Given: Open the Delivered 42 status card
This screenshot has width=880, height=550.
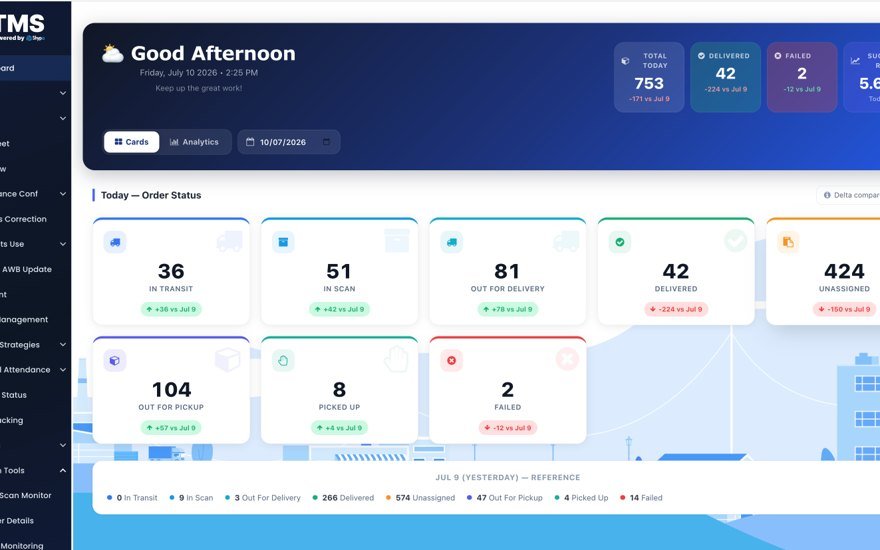Looking at the screenshot, I should 676,271.
